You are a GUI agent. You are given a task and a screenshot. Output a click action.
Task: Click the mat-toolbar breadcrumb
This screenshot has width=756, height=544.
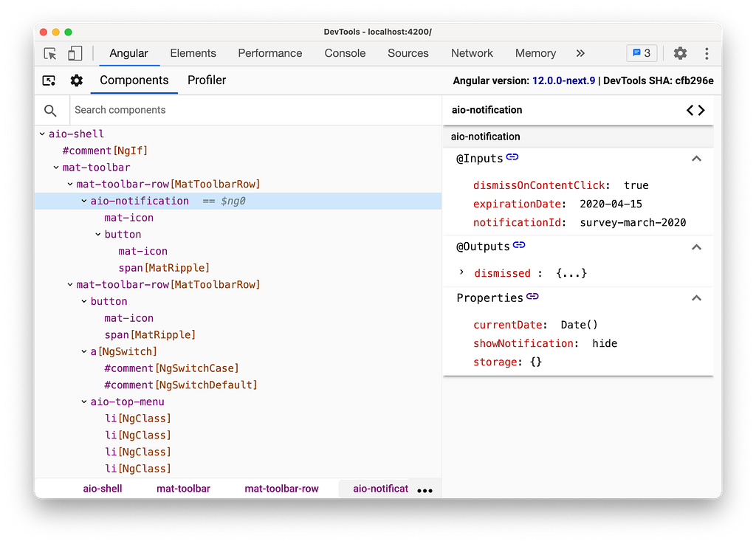(183, 489)
